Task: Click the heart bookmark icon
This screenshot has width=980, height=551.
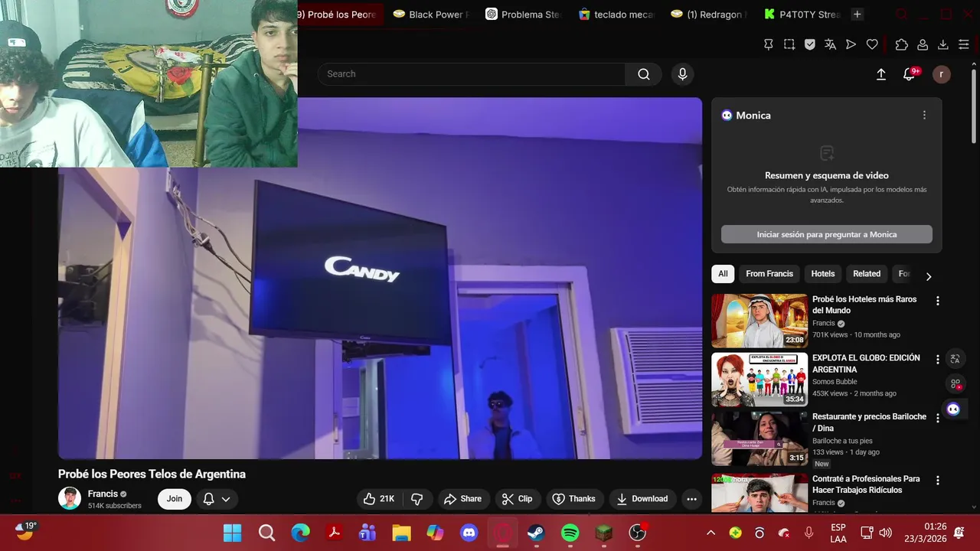Action: (x=872, y=44)
